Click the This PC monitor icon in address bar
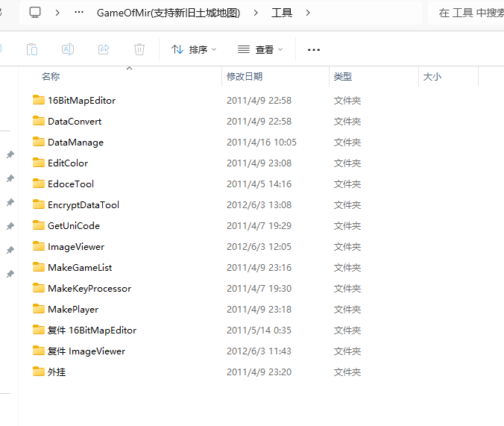This screenshot has height=426, width=504. 35,13
